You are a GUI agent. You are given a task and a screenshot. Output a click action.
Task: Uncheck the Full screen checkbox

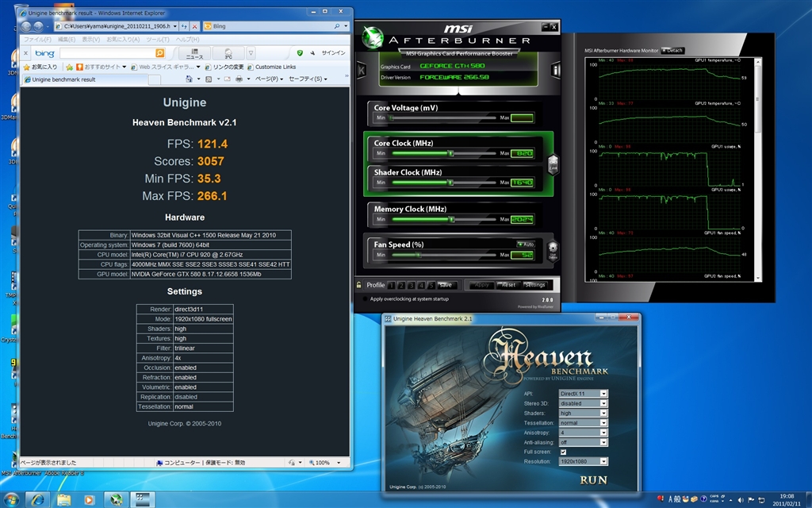[x=563, y=452]
